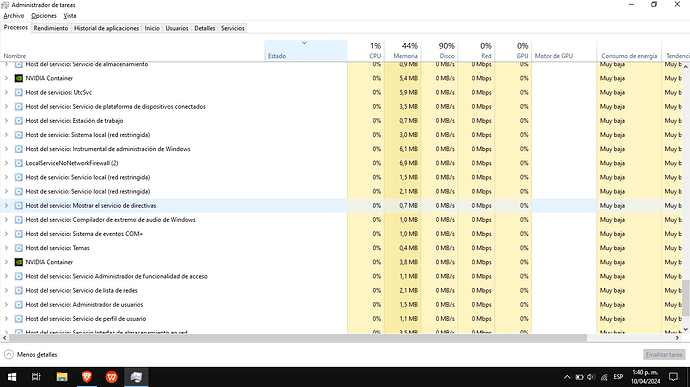This screenshot has width=690, height=387.
Task: Switch to the Usuarios tab
Action: pyautogui.click(x=177, y=28)
